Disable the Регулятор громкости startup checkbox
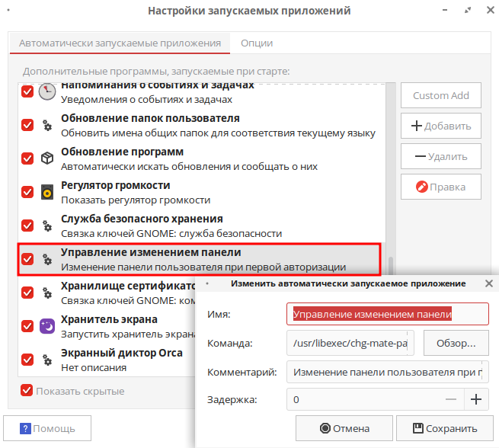 [x=27, y=192]
